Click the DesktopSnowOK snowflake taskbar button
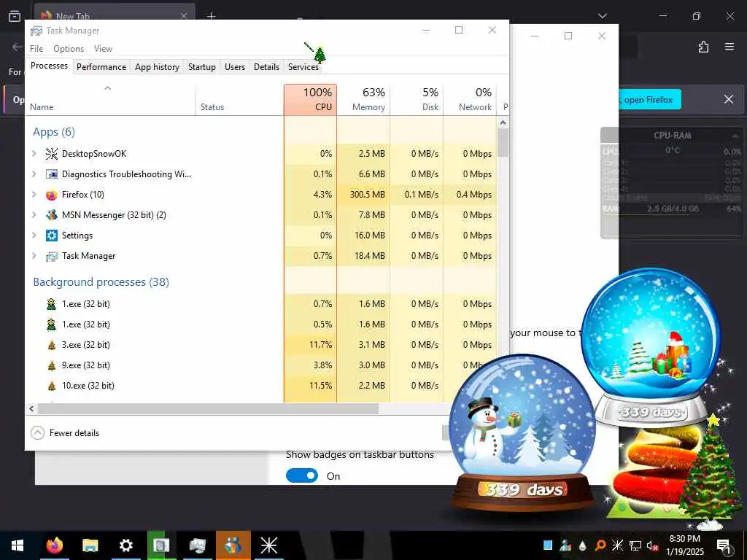This screenshot has height=560, width=747. 268,545
